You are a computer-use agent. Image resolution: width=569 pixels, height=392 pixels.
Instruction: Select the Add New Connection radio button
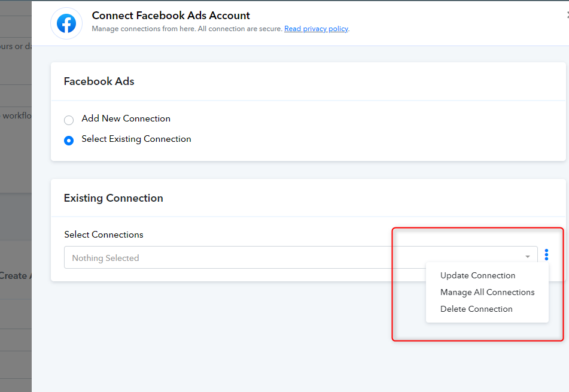(x=69, y=120)
